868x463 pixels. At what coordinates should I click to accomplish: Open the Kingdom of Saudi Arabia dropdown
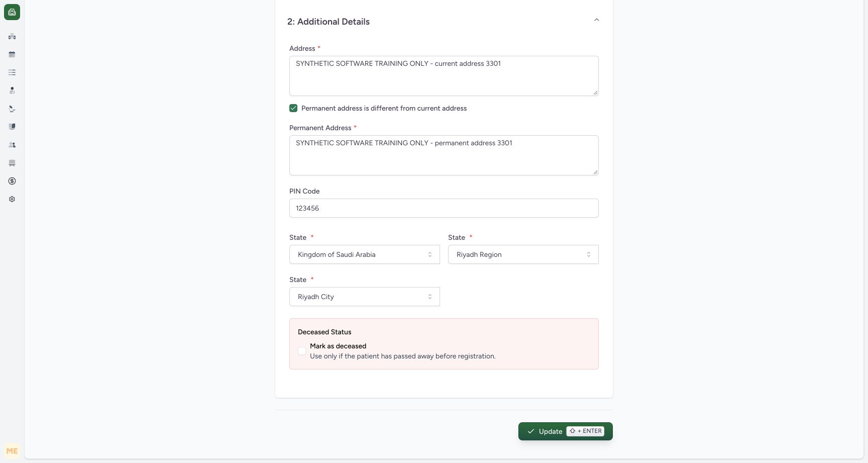[x=365, y=254]
